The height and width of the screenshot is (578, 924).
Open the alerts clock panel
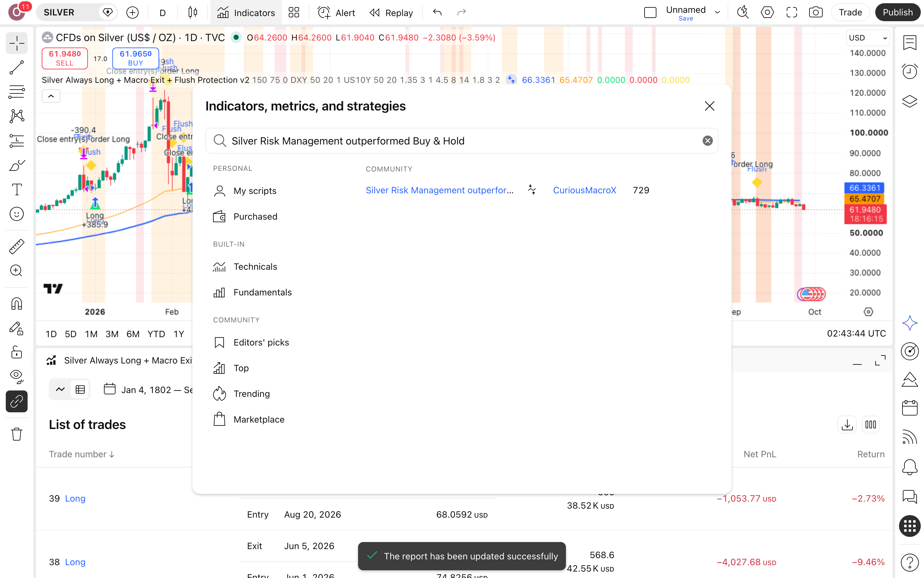coord(910,72)
